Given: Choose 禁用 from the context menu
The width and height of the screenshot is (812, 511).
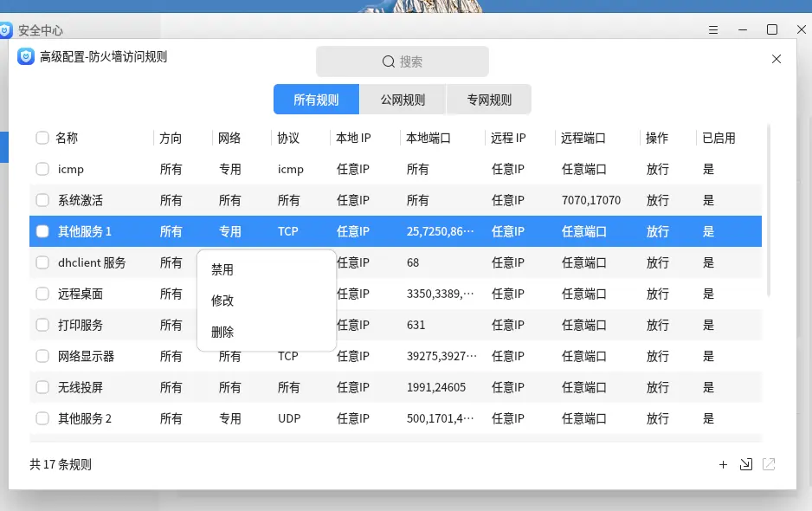Looking at the screenshot, I should click(222, 269).
